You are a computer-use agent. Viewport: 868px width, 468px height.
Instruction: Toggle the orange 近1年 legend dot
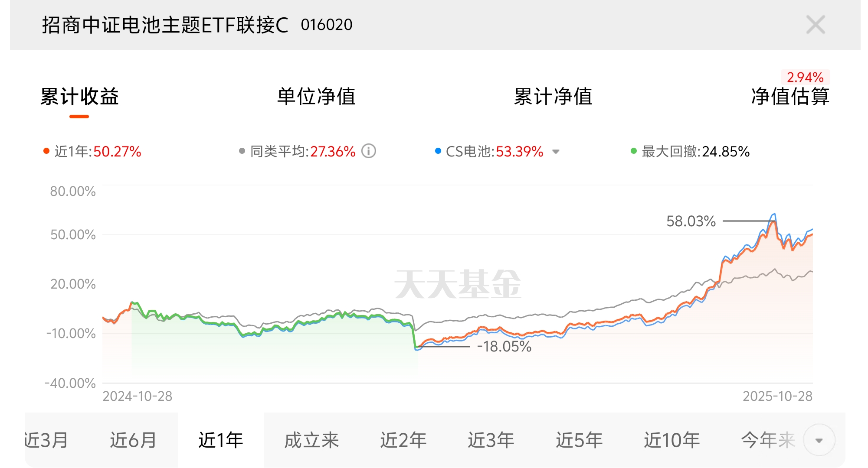[x=46, y=151]
